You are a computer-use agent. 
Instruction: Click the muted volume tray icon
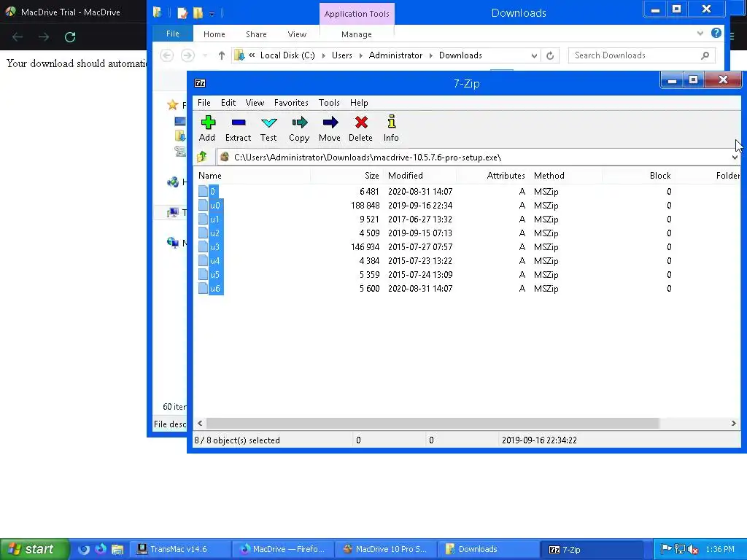(x=693, y=549)
